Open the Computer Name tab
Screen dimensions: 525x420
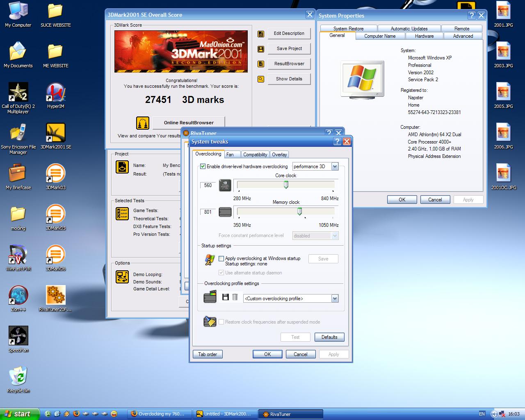380,36
